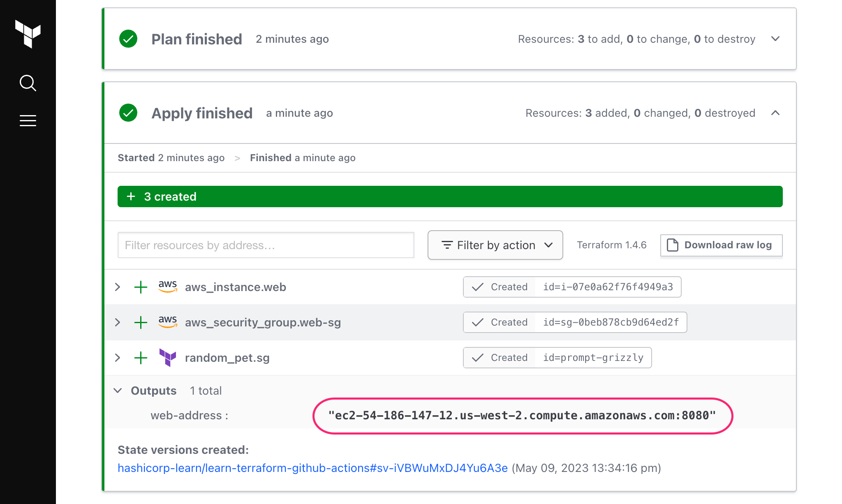Image resolution: width=842 pixels, height=504 pixels.
Task: Open the hamburger menu in sidebar
Action: 28,120
